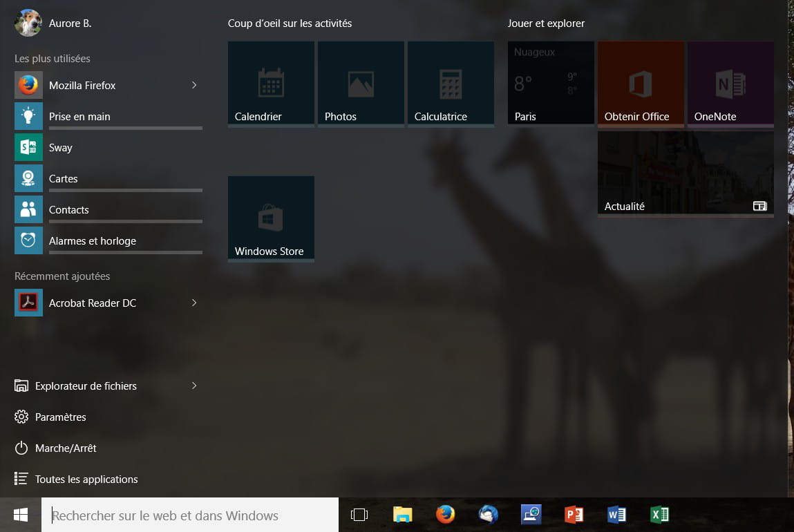Expand Explorateur de fichiers arrow
Viewport: 794px width, 532px height.
(x=194, y=386)
